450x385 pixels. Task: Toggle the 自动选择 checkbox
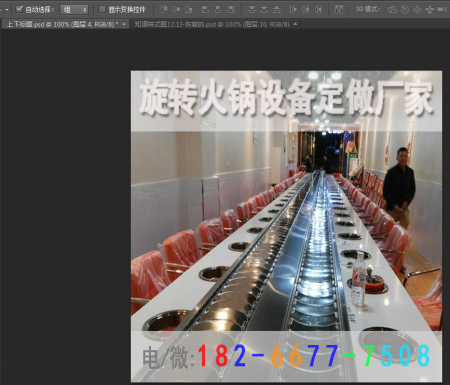pyautogui.click(x=19, y=9)
